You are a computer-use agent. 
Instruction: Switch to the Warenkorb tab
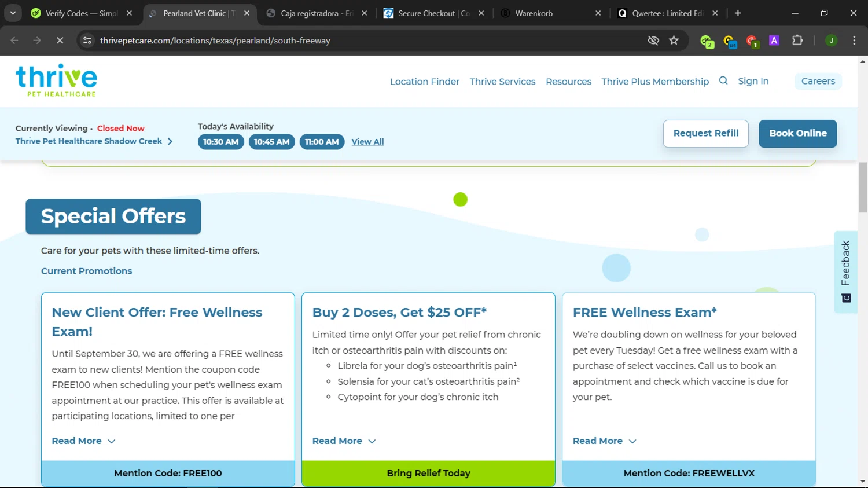(x=550, y=13)
